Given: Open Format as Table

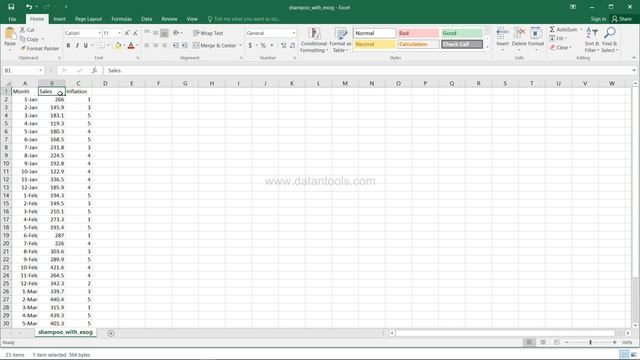Looking at the screenshot, I should click(340, 40).
